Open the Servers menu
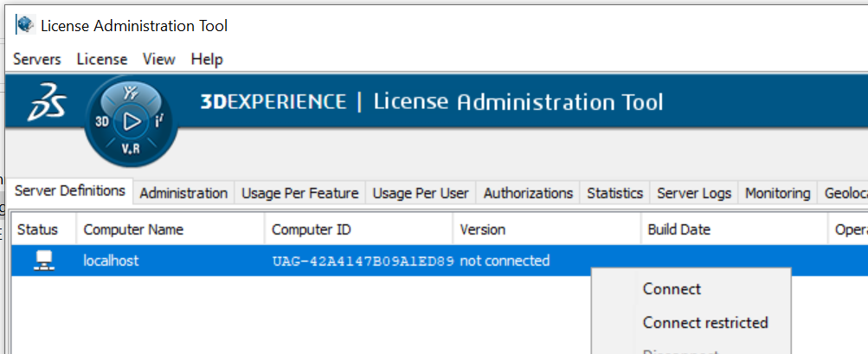 click(x=37, y=59)
